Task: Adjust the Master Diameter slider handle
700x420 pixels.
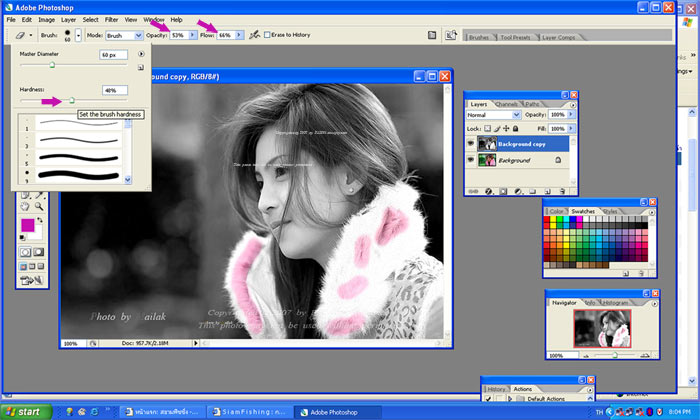Action: 52,65
